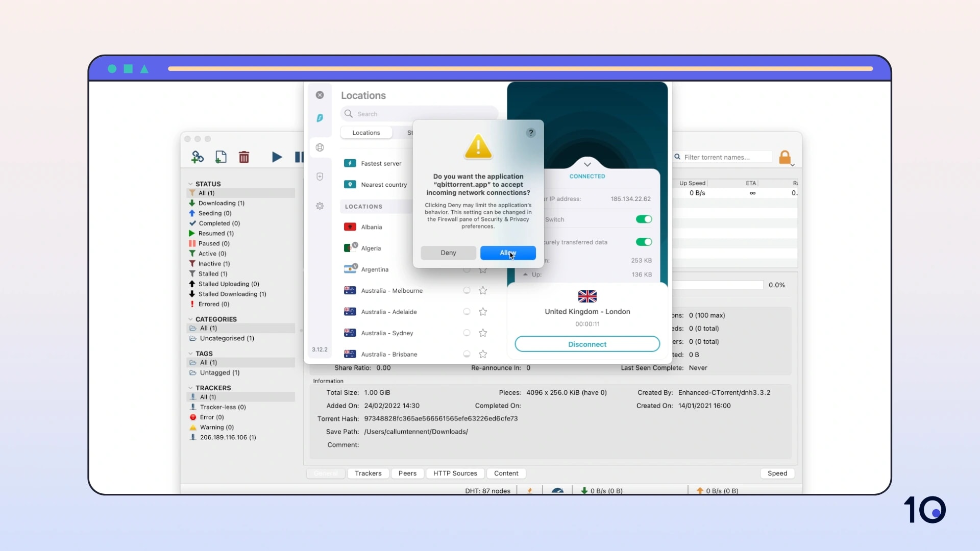This screenshot has width=980, height=551.
Task: Click the Nearest country pin icon
Action: (x=350, y=185)
